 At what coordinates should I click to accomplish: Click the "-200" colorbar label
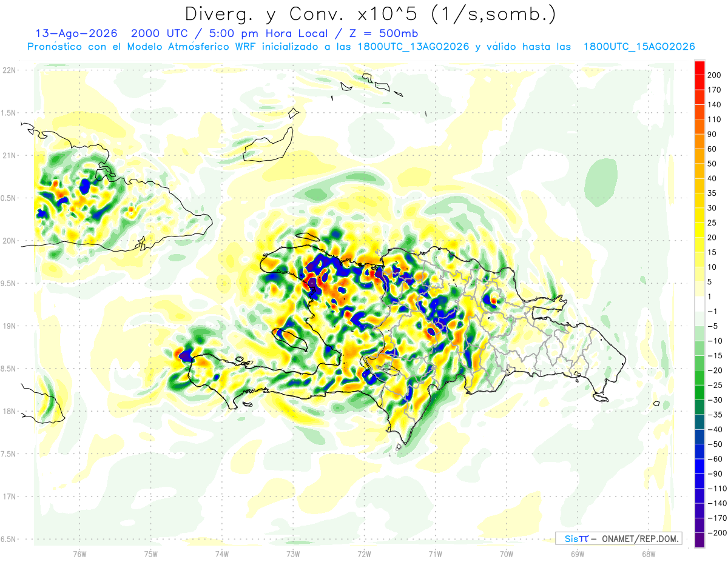[x=717, y=533]
